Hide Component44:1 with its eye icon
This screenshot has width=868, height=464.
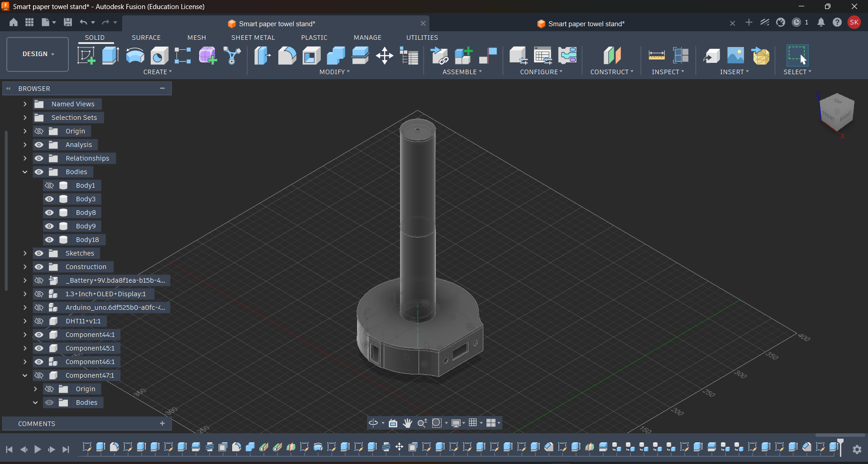coord(39,335)
